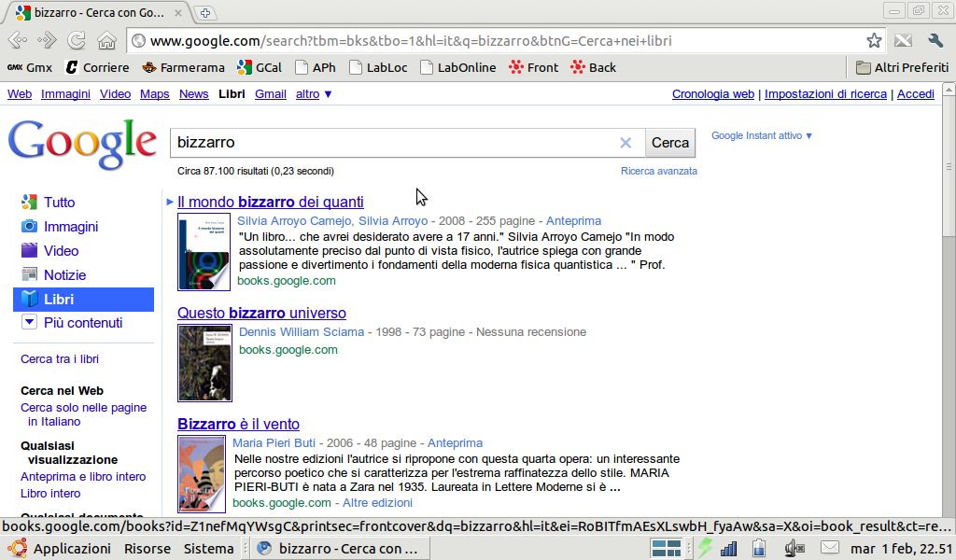This screenshot has width=956, height=560.
Task: Clear the search box with the X
Action: (x=626, y=143)
